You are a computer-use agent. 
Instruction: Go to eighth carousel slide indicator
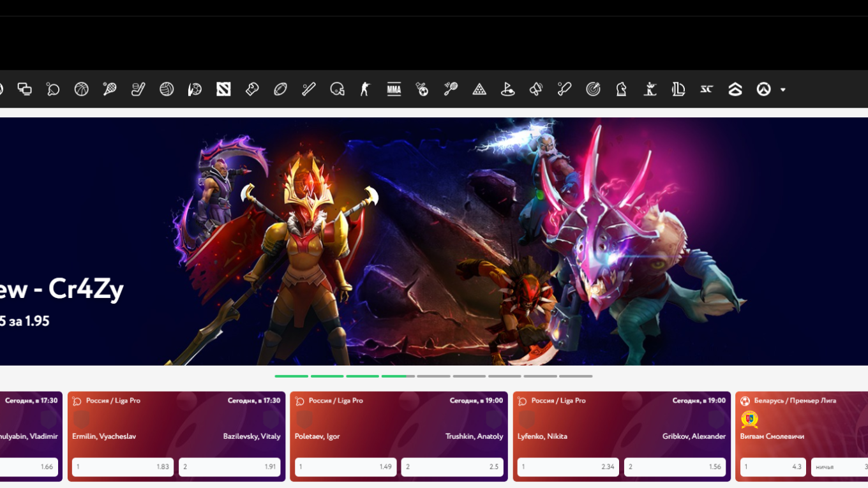click(541, 376)
